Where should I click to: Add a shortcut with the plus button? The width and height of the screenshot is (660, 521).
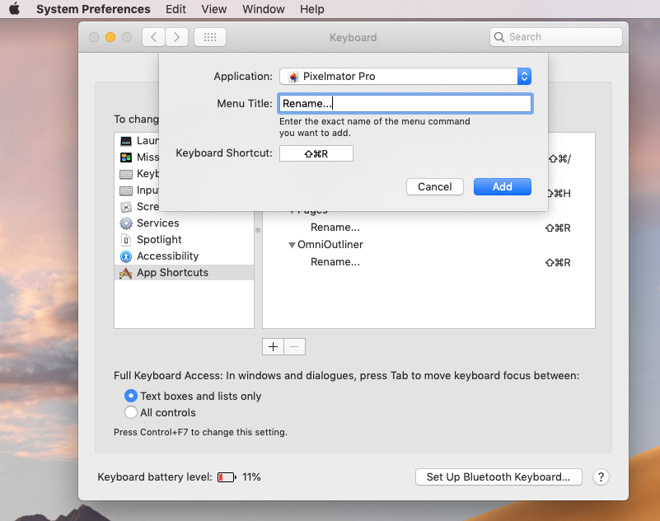[273, 347]
